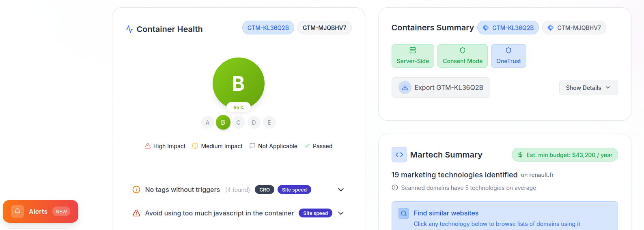This screenshot has width=644, height=230.
Task: Open the Show Details dropdown
Action: (x=588, y=87)
